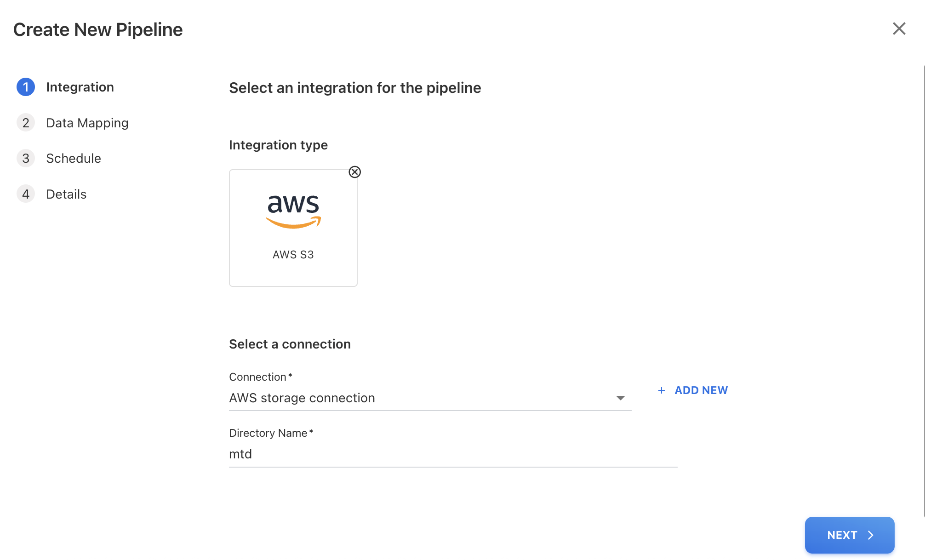Click the step 1 circle icon

(26, 87)
